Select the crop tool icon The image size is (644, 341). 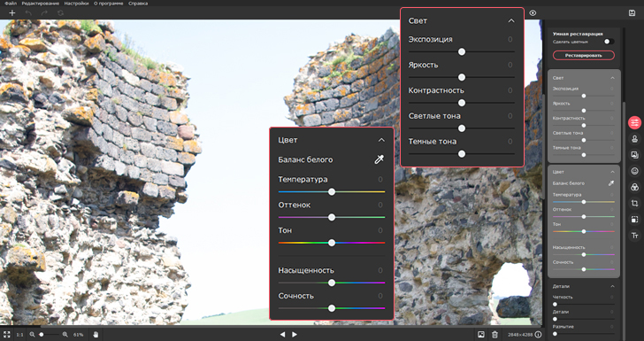click(x=635, y=203)
